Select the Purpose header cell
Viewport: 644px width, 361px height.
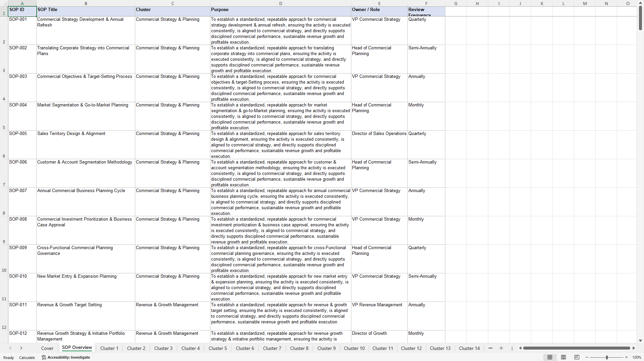281,11
